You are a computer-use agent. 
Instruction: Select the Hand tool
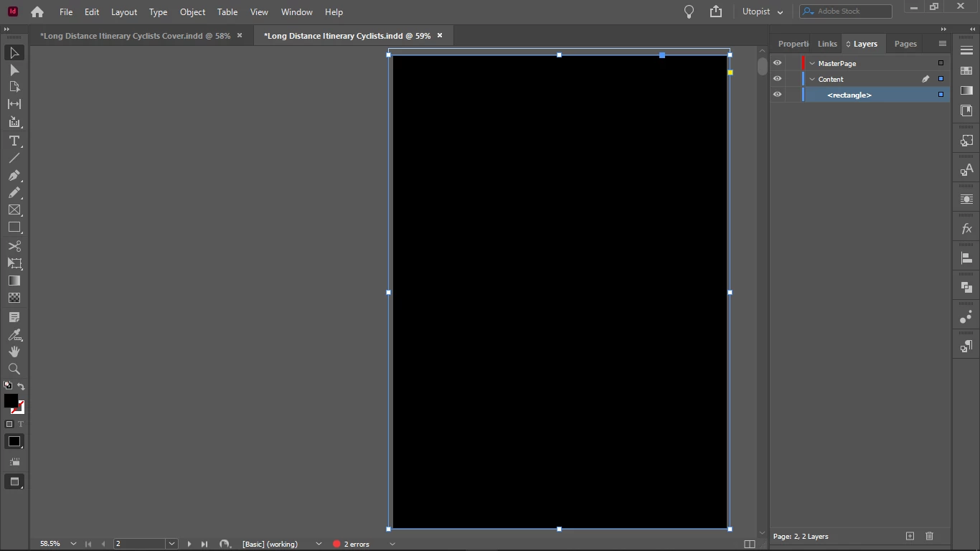(14, 352)
